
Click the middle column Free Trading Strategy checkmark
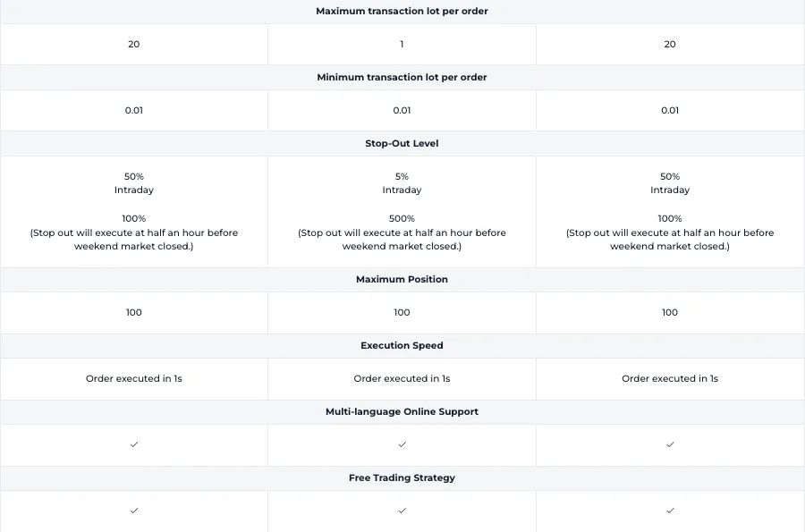pos(402,511)
